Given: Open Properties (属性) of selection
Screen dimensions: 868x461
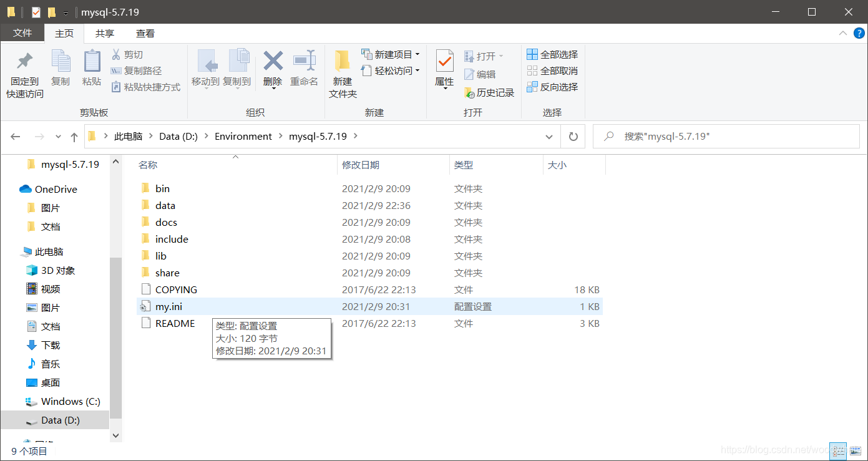Looking at the screenshot, I should pos(444,69).
